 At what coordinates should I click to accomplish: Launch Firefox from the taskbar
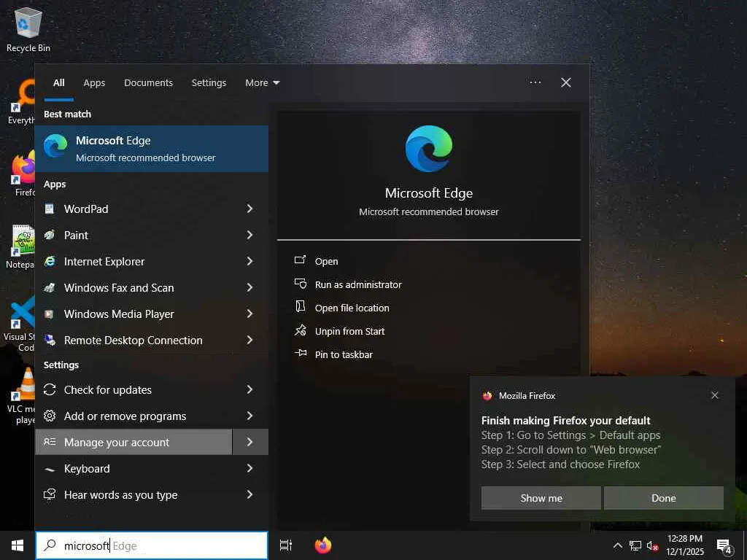click(323, 545)
